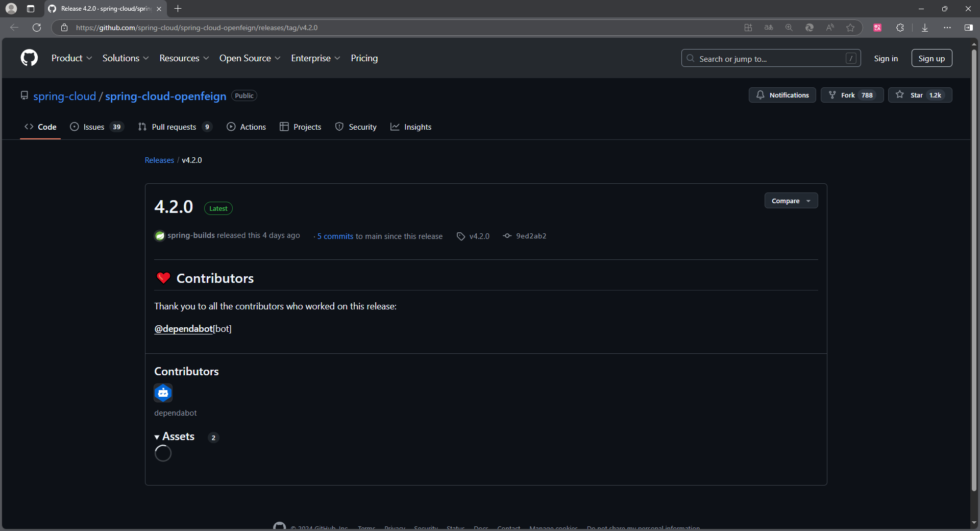The width and height of the screenshot is (980, 531).
Task: Click the GitHub logo icon
Action: click(x=29, y=58)
